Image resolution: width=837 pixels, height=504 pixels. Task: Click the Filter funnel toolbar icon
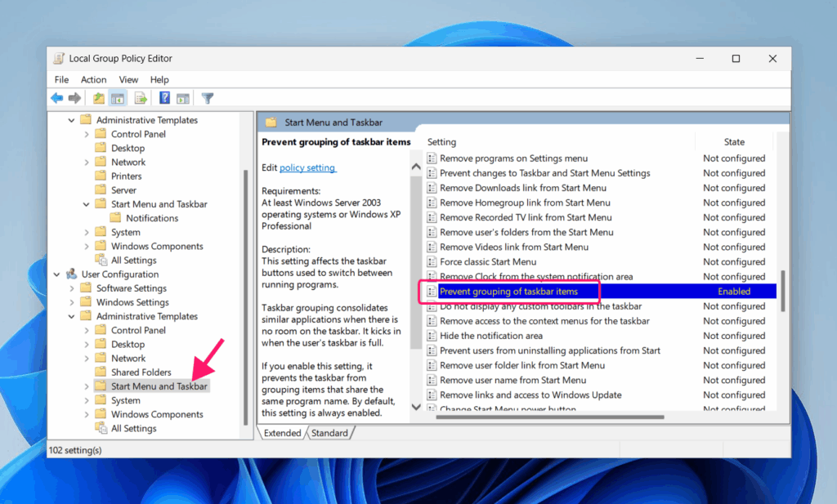tap(207, 98)
